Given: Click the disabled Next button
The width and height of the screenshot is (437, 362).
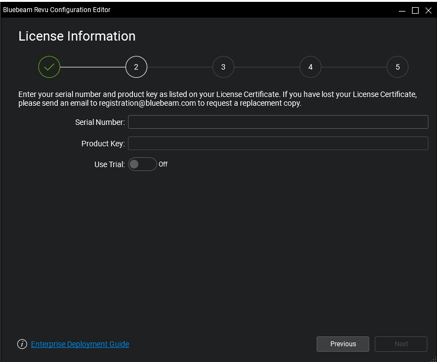Looking at the screenshot, I should coord(401,344).
